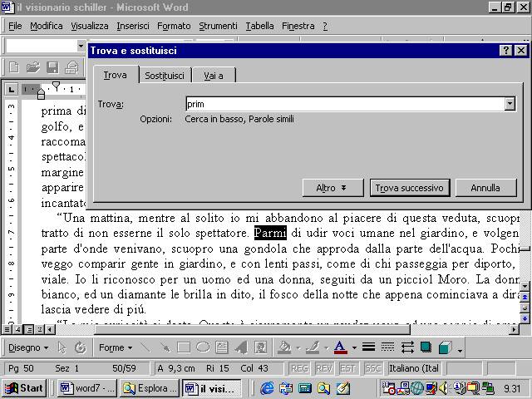Click the Open folder toolbar icon
Screen dimensions: 532x399
(x=33, y=67)
